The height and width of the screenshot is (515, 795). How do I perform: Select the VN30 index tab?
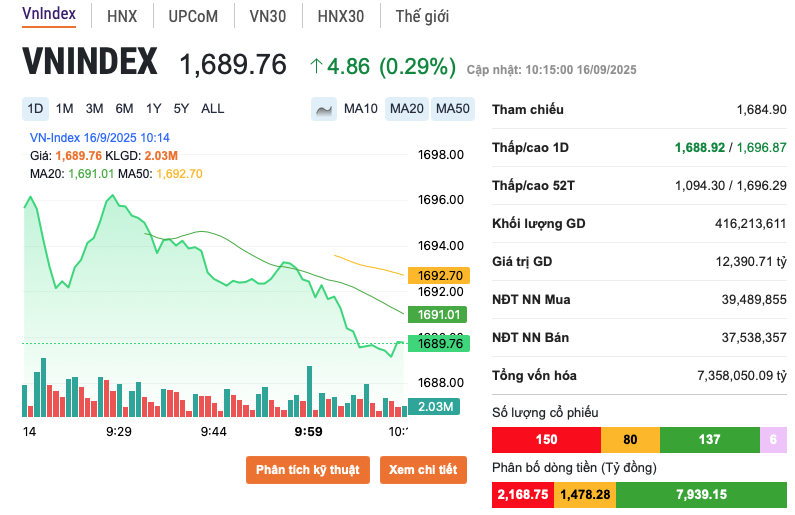tap(266, 16)
